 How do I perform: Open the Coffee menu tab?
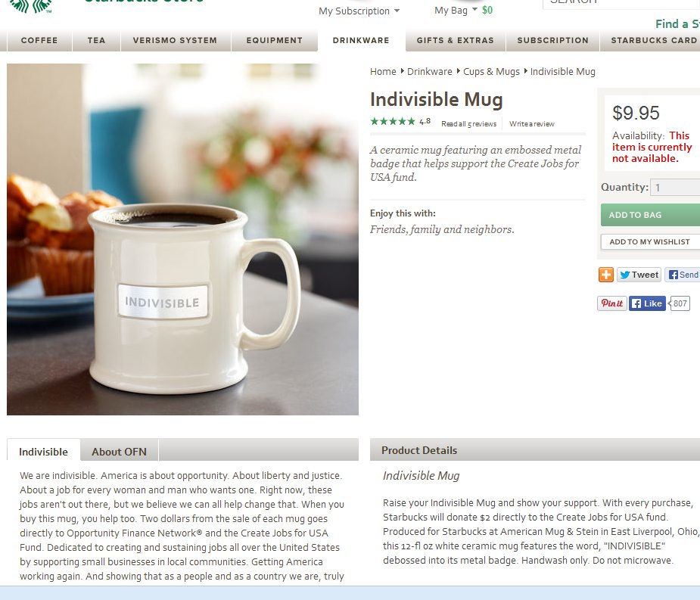[x=39, y=40]
